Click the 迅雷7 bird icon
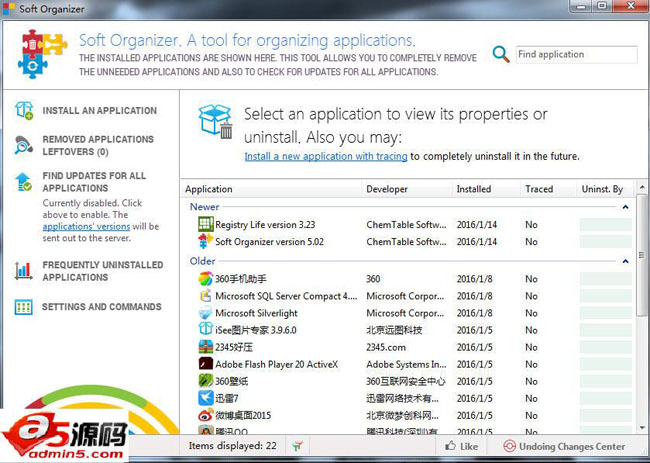The width and height of the screenshot is (650, 463). click(x=206, y=398)
